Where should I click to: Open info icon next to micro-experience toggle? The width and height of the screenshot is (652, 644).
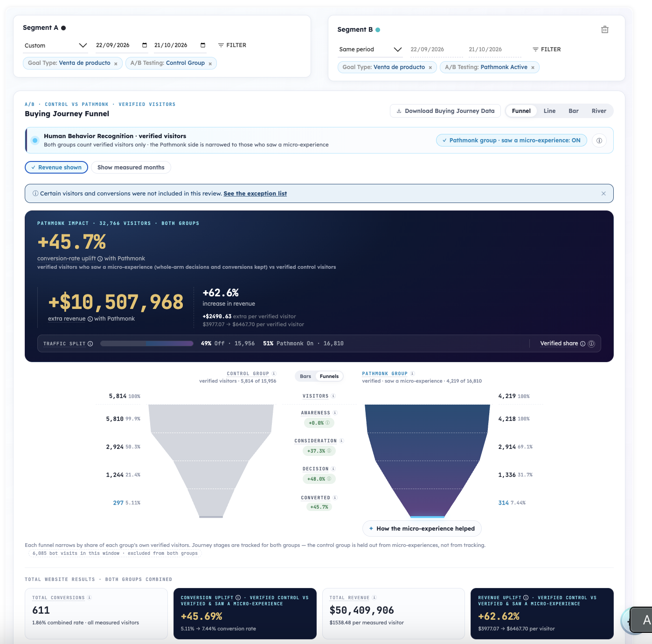pos(599,140)
